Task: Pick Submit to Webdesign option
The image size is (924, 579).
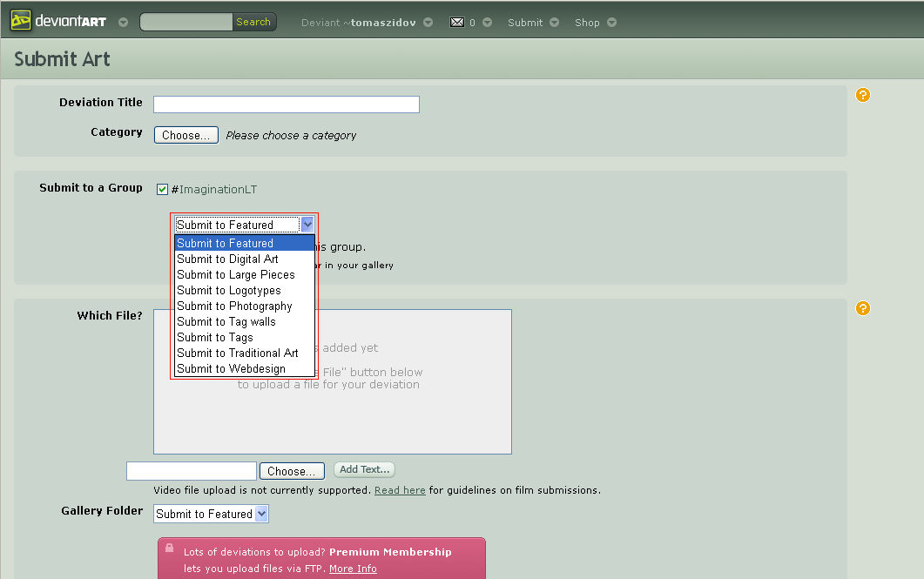Action: tap(231, 368)
